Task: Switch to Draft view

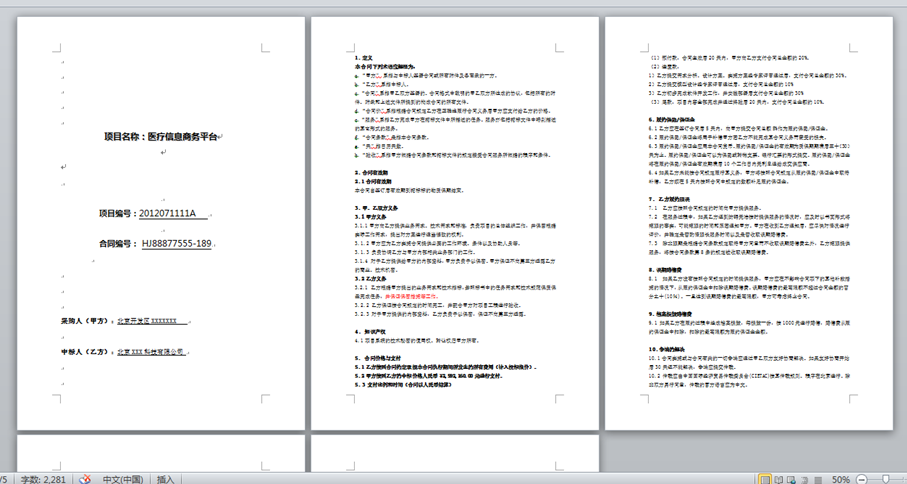Action: pos(818,479)
